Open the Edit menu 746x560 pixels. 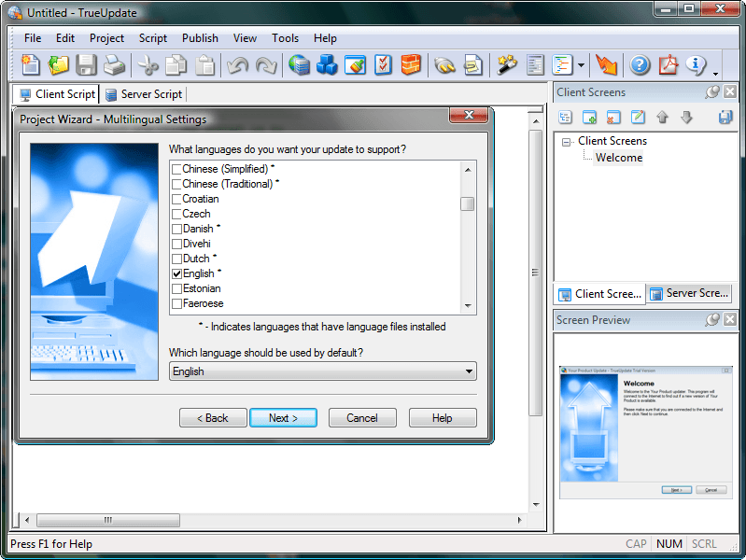click(65, 38)
